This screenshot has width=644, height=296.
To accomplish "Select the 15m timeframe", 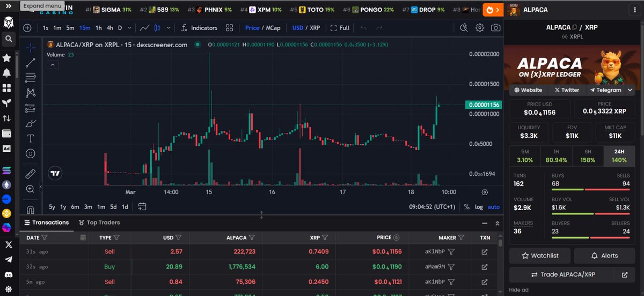I will pyautogui.click(x=85, y=28).
